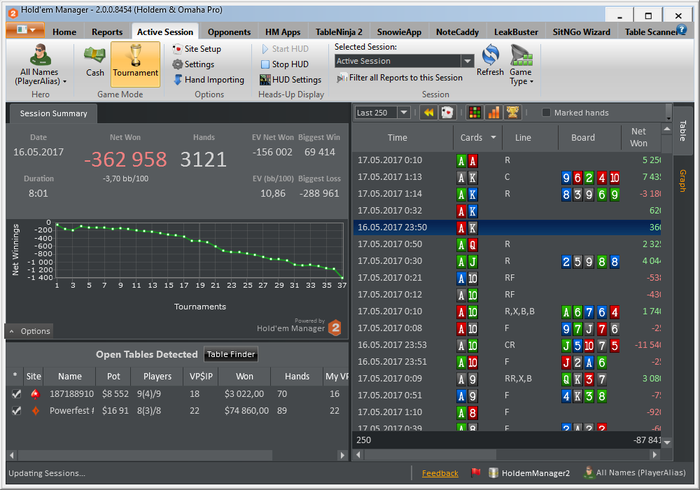The width and height of the screenshot is (700, 490).
Task: Switch to the Graph side tab
Action: click(x=683, y=181)
